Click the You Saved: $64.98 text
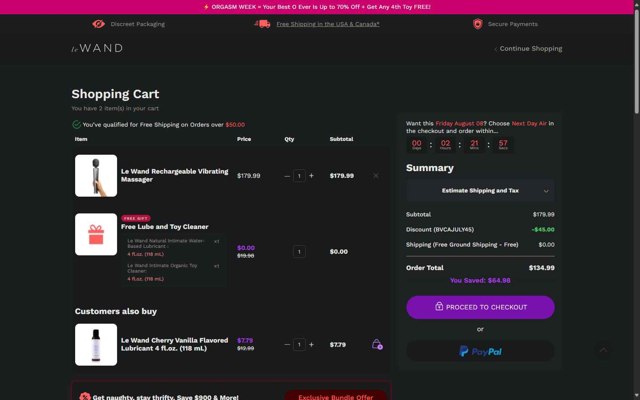This screenshot has height=400, width=640. coord(480,280)
